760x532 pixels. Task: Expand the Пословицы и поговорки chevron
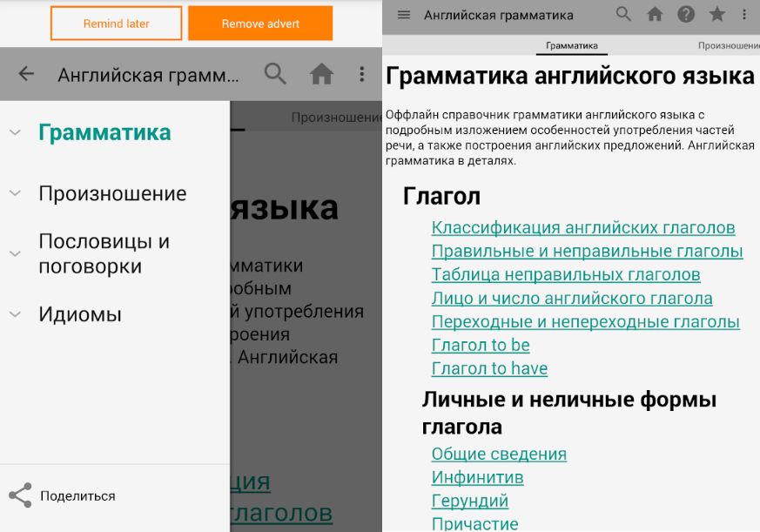(x=15, y=253)
